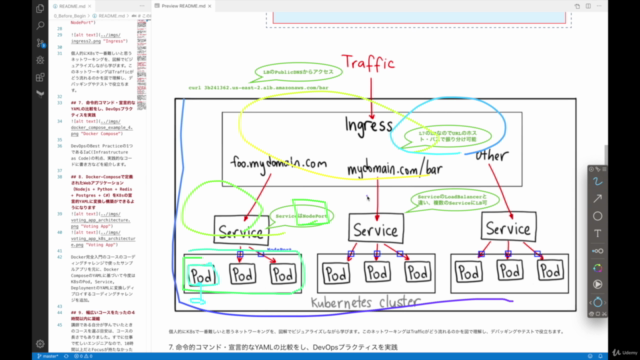640x360 pixels.
Task: Click the "## 9." heading line in editor
Action: click(x=103, y=316)
